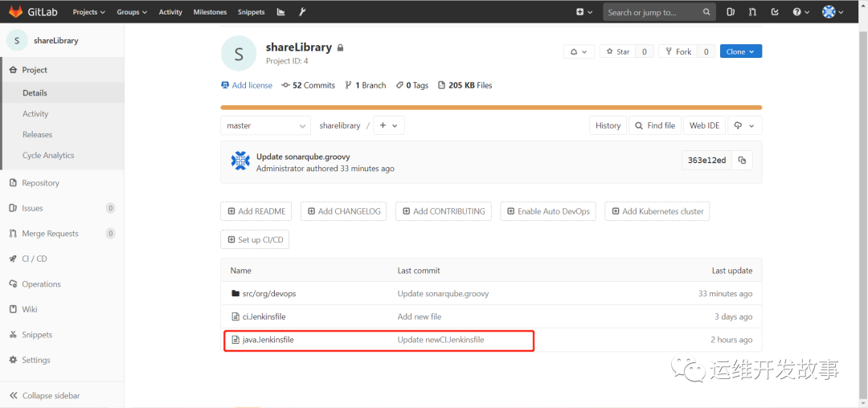Screen dimensions: 868x408
Task: Open the to-do list icon
Action: [x=775, y=11]
